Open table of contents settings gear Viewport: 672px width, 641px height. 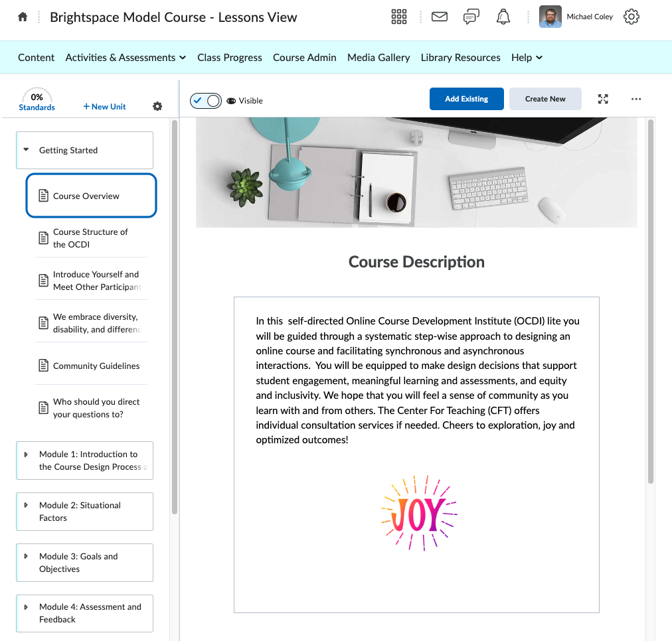pyautogui.click(x=157, y=106)
